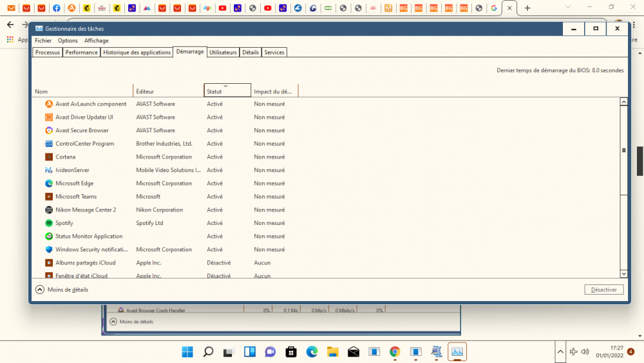Viewport: 644px width, 363px height.
Task: Click the notification count badge
Action: (631, 352)
